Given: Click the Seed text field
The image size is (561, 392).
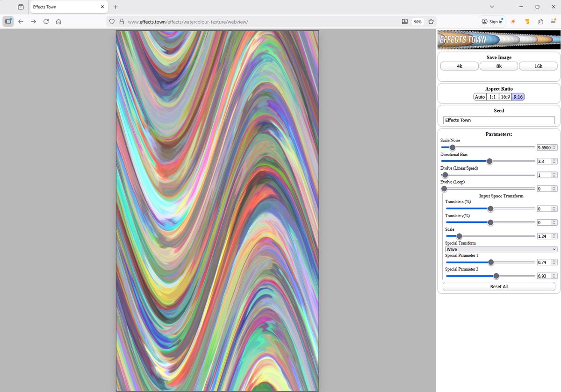Looking at the screenshot, I should point(499,120).
